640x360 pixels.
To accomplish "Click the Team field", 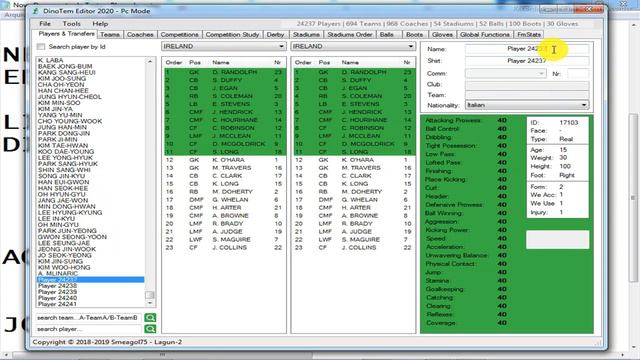I will pyautogui.click(x=527, y=95).
